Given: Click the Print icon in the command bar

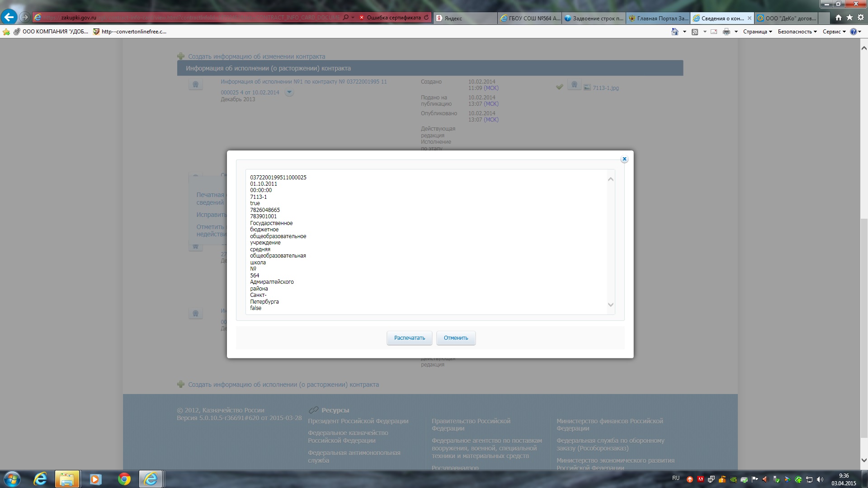Looking at the screenshot, I should coord(726,32).
